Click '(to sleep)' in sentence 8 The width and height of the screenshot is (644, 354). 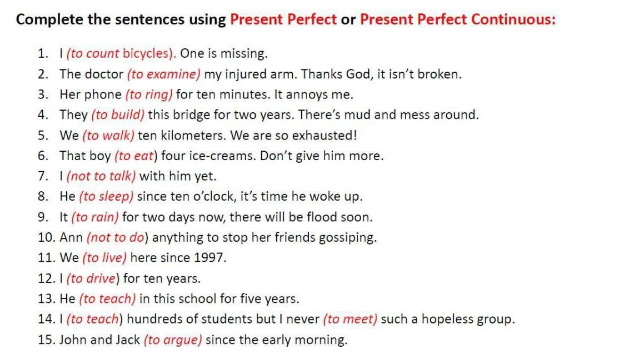[107, 197]
